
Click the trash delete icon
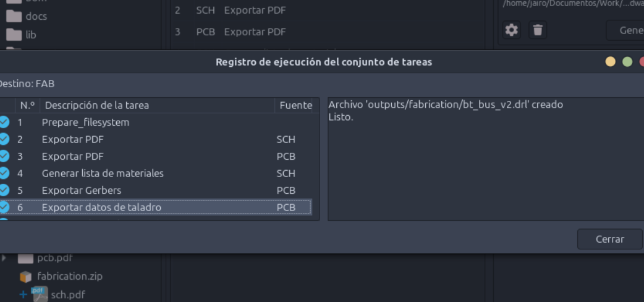click(538, 30)
